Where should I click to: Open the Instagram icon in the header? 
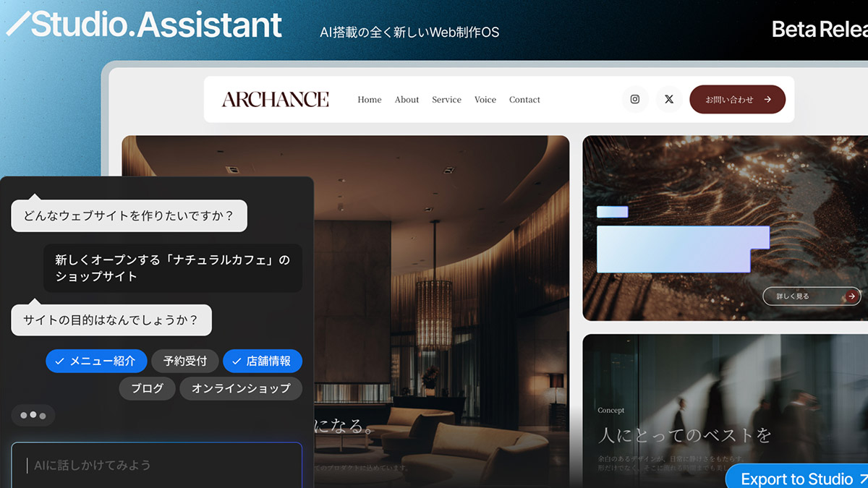coord(635,99)
